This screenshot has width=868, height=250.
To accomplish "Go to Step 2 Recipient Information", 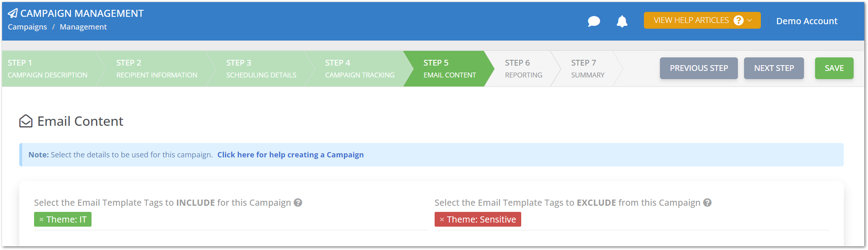I will [x=156, y=69].
